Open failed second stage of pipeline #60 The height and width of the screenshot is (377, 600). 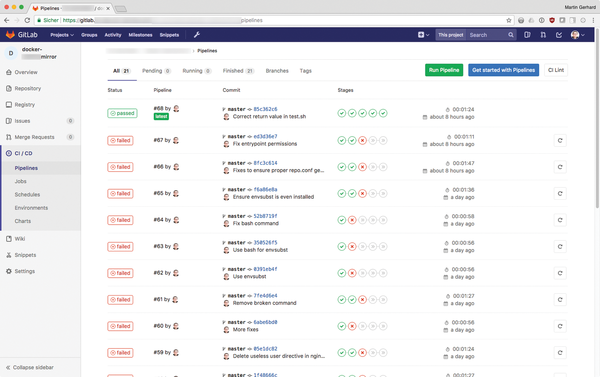click(x=352, y=326)
